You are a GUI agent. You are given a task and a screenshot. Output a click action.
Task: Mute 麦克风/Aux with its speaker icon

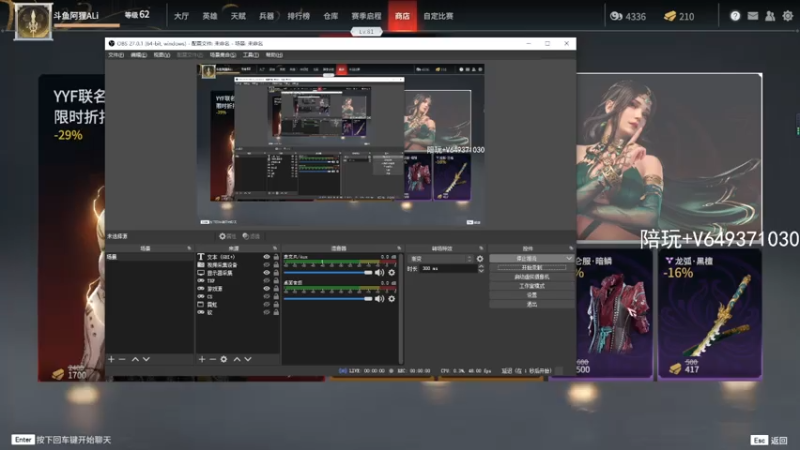point(380,272)
